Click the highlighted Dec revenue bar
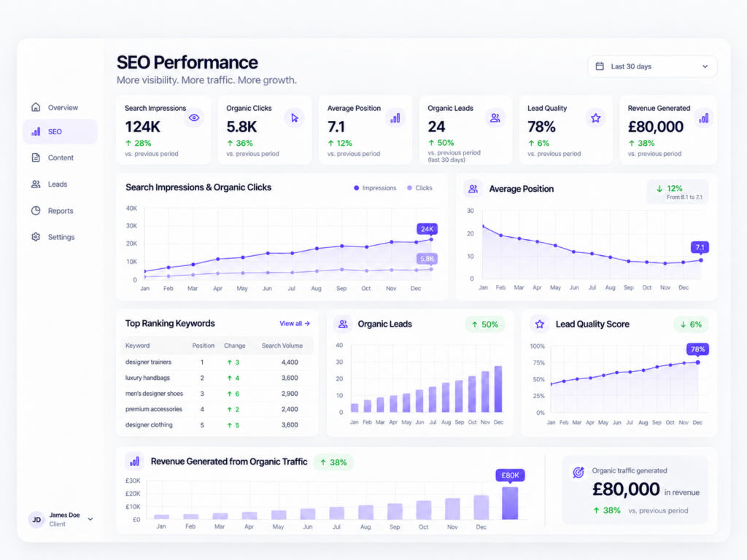The height and width of the screenshot is (560, 747). [510, 503]
